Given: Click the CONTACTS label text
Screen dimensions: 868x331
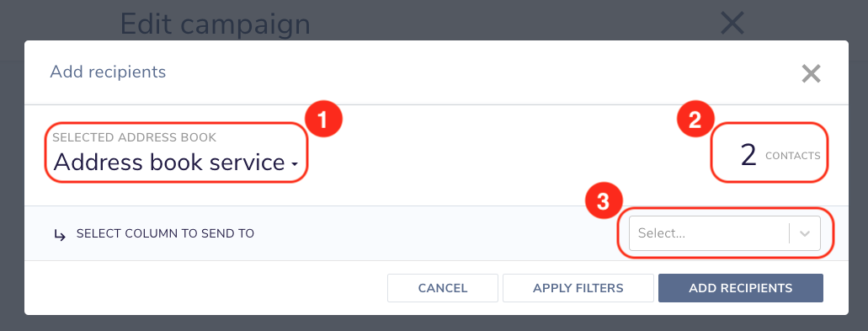Looking at the screenshot, I should 793,156.
